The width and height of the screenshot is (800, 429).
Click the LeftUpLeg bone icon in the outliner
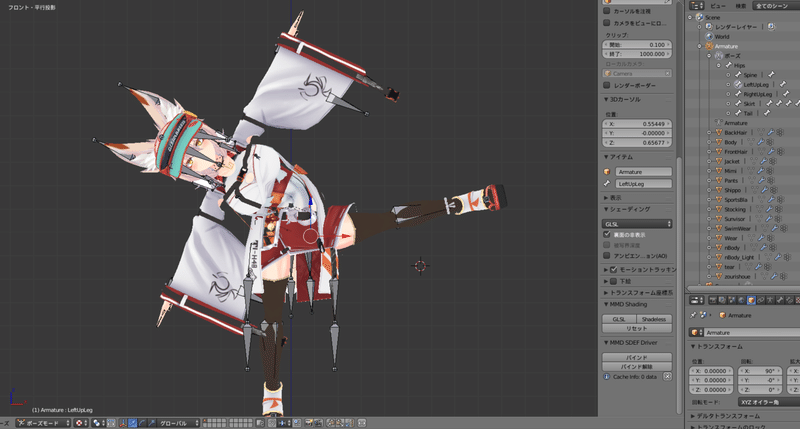(738, 85)
